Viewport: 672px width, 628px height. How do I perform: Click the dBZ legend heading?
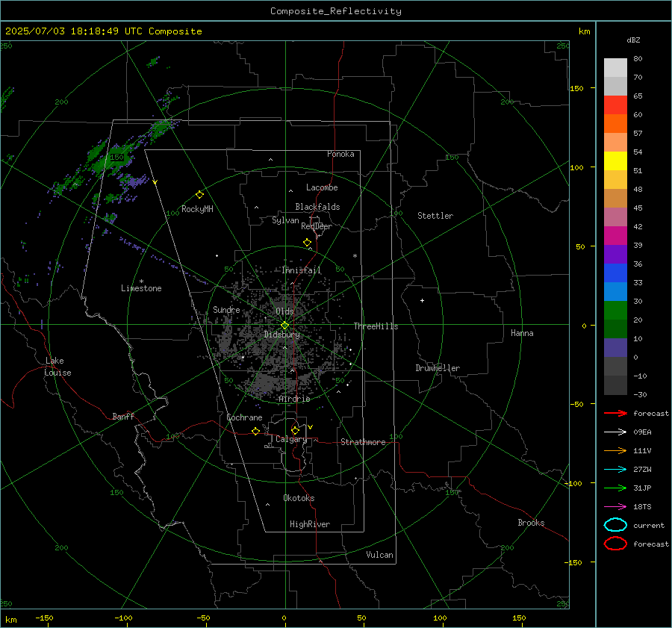pos(633,40)
